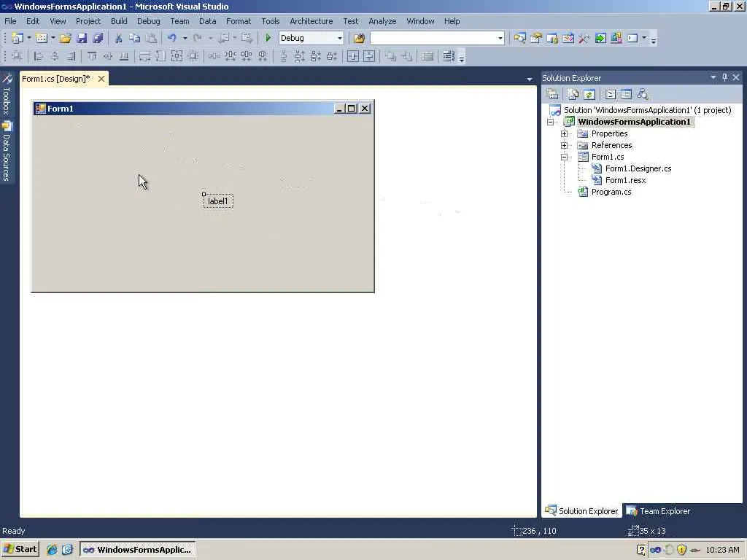
Task: Click the WindowsFormsApplic... taskbar button
Action: point(138,550)
